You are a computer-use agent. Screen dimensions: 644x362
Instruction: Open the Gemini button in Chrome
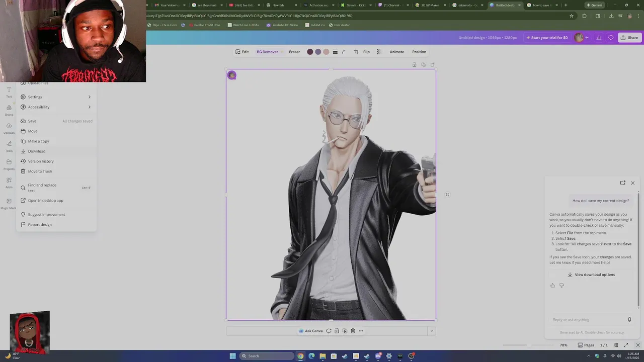point(594,5)
